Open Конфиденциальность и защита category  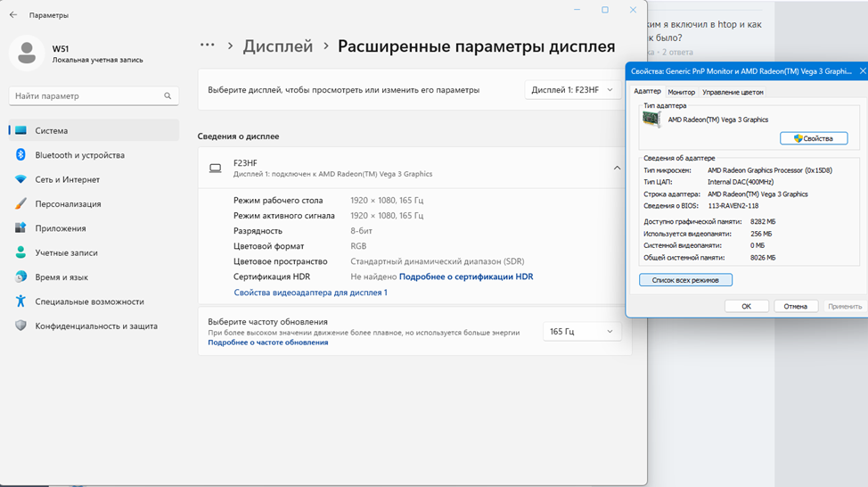click(x=94, y=326)
